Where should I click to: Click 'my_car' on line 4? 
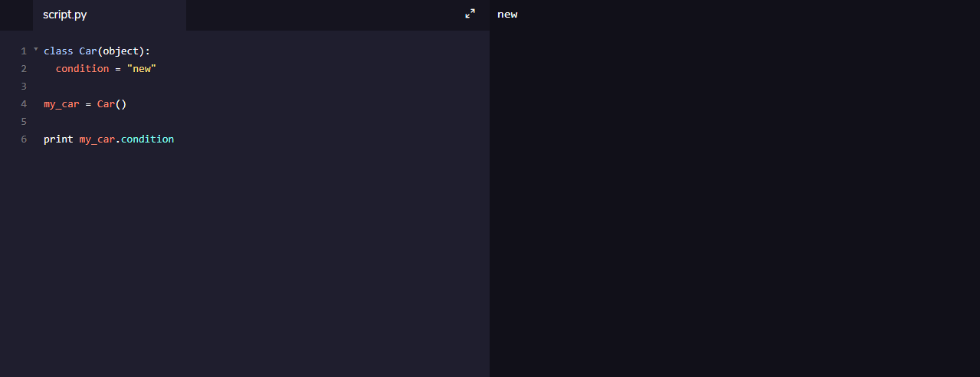[61, 103]
